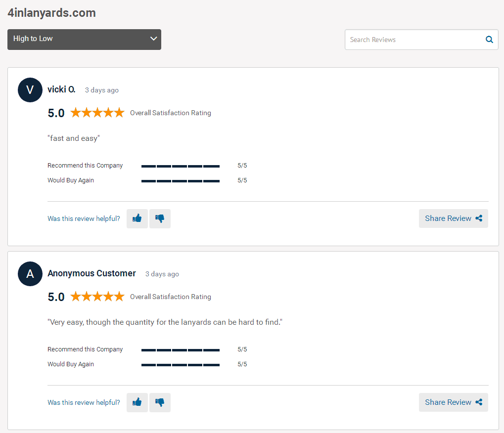Viewport: 504px width, 433px height.
Task: Click the Anonymous Customer A avatar
Action: coord(30,274)
